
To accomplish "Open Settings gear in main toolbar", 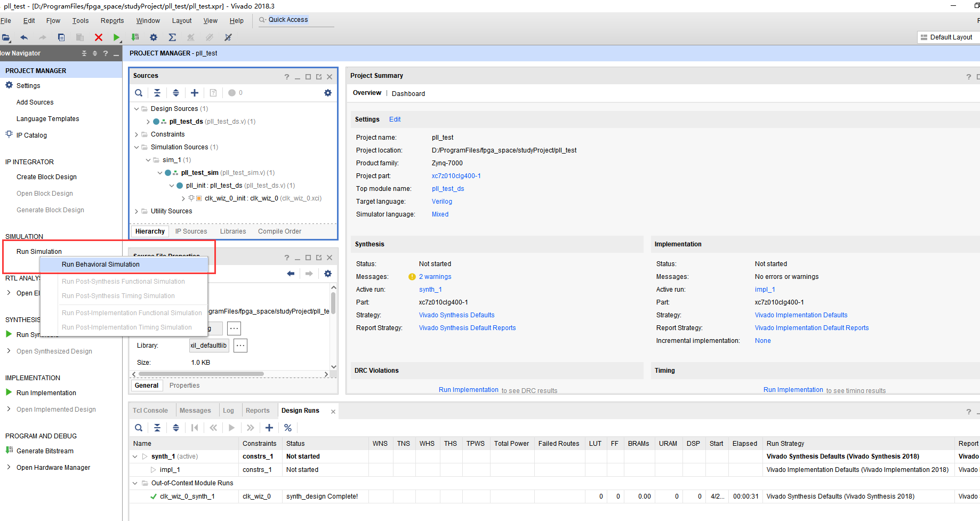I will (154, 37).
